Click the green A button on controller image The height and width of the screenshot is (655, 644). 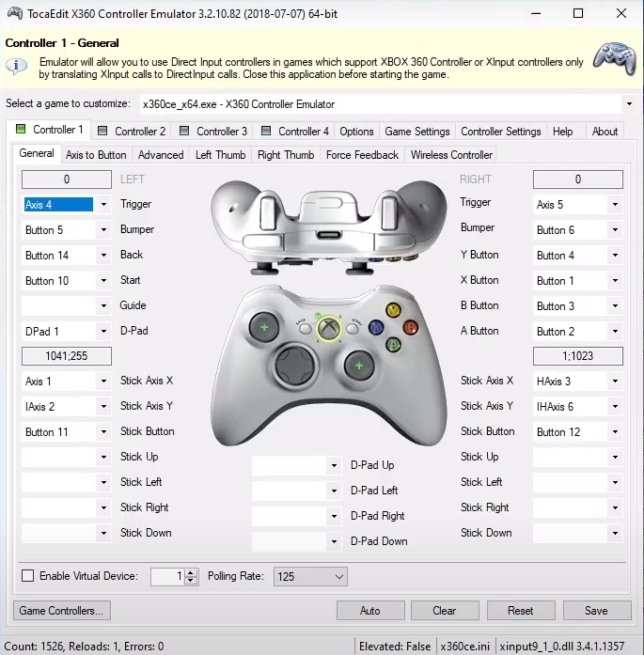pyautogui.click(x=393, y=345)
